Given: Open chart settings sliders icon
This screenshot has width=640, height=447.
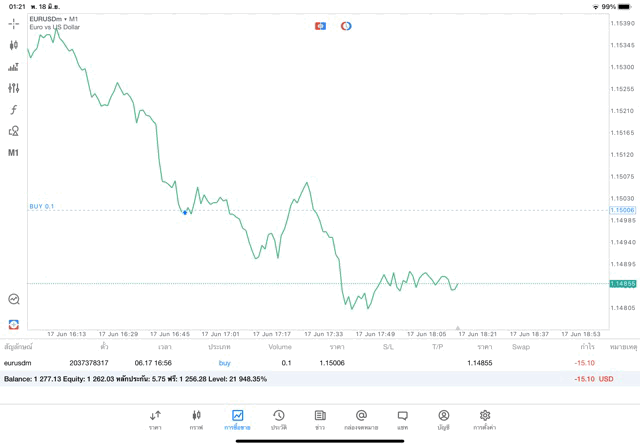Looking at the screenshot, I should (14, 88).
